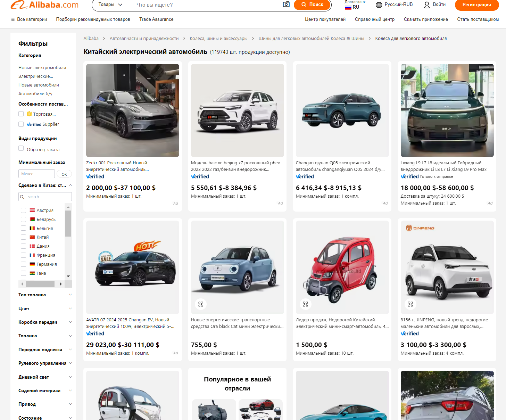Open Lixiang L9 product title link
This screenshot has width=506, height=420.
(x=443, y=166)
